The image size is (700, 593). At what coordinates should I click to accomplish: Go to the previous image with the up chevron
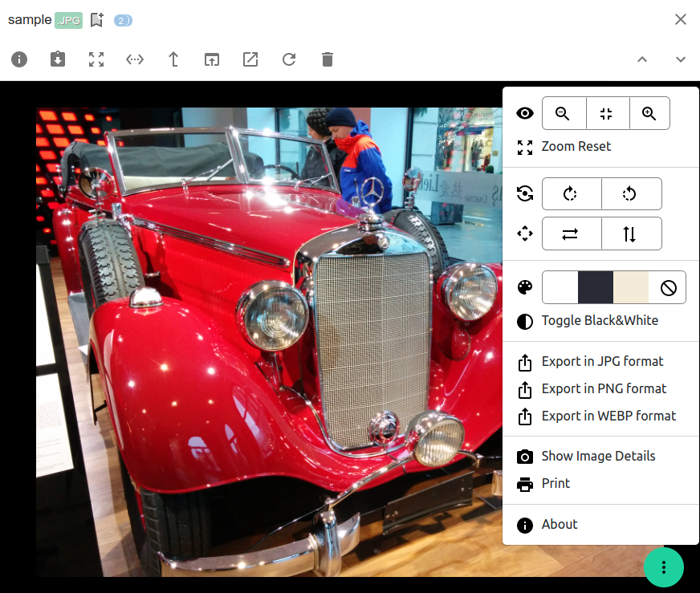[642, 59]
